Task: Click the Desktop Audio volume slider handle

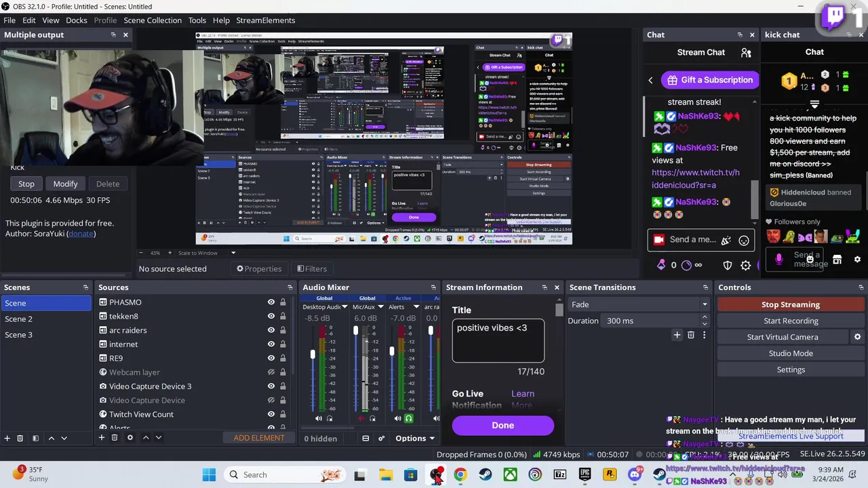Action: click(x=313, y=354)
